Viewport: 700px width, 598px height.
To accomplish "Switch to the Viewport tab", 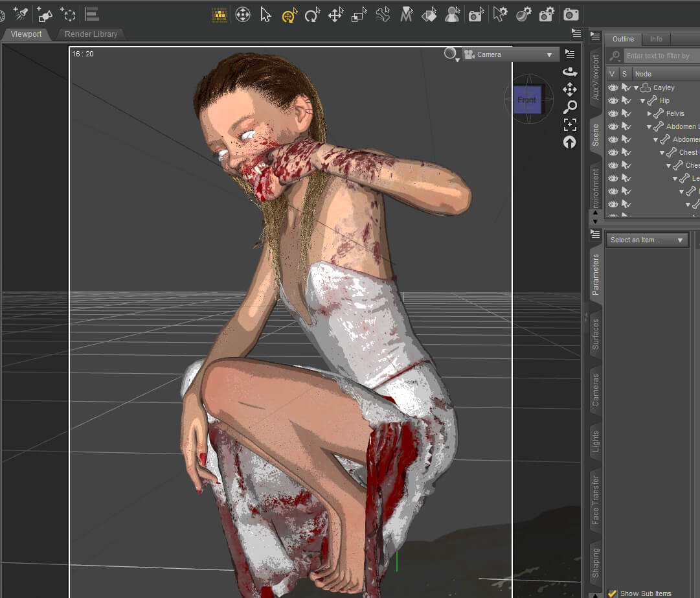I will coord(26,34).
